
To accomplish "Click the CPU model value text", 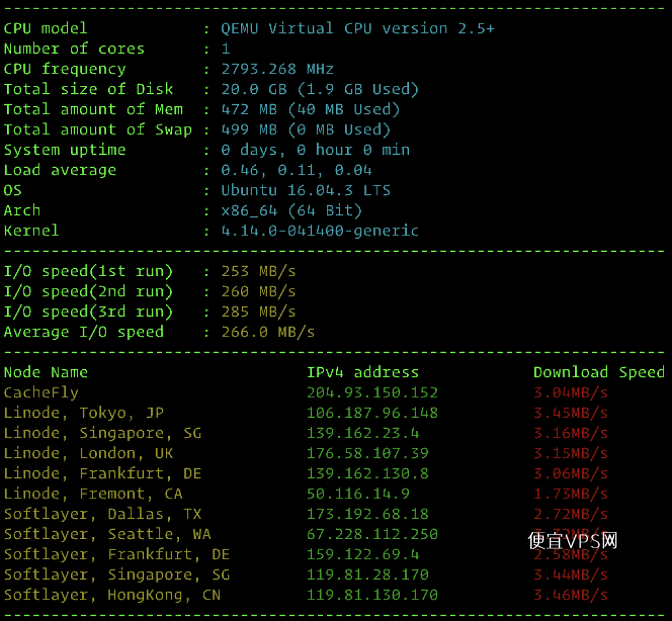I will pyautogui.click(x=358, y=28).
